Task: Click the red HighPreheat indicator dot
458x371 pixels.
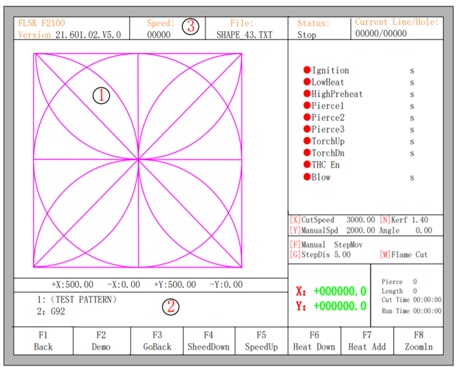Action: point(307,93)
